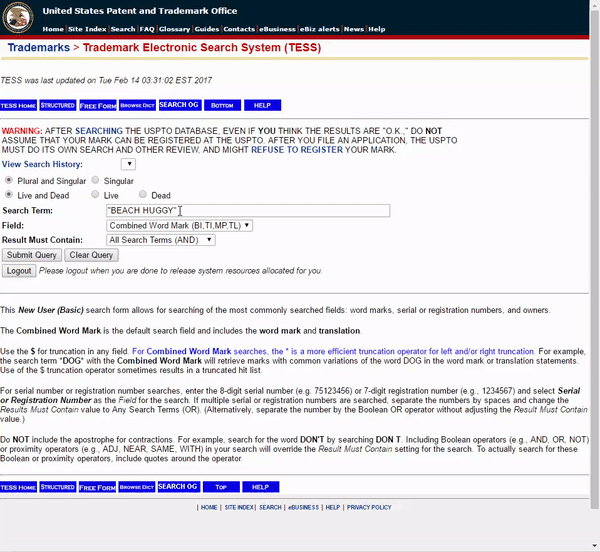The width and height of the screenshot is (600, 552).
Task: Click the USPTO seal logo
Action: coord(18,17)
